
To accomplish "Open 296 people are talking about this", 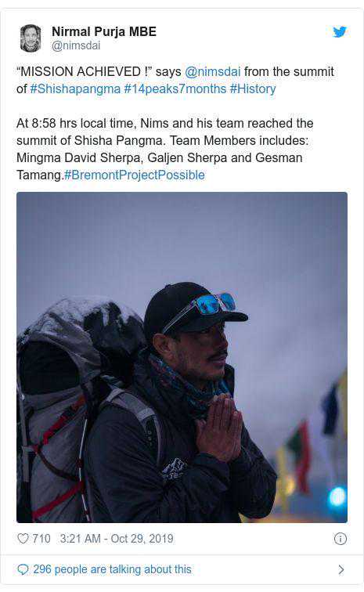I will point(112,569).
